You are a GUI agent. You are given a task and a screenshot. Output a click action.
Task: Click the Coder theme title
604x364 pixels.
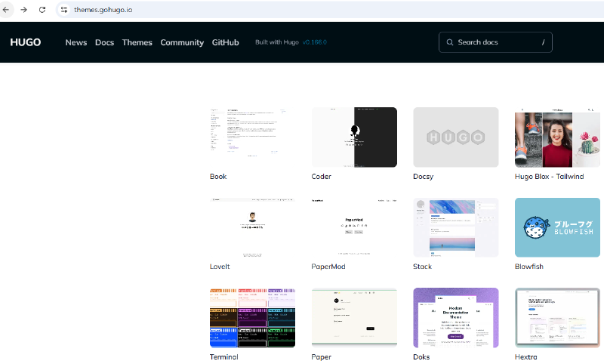point(322,177)
